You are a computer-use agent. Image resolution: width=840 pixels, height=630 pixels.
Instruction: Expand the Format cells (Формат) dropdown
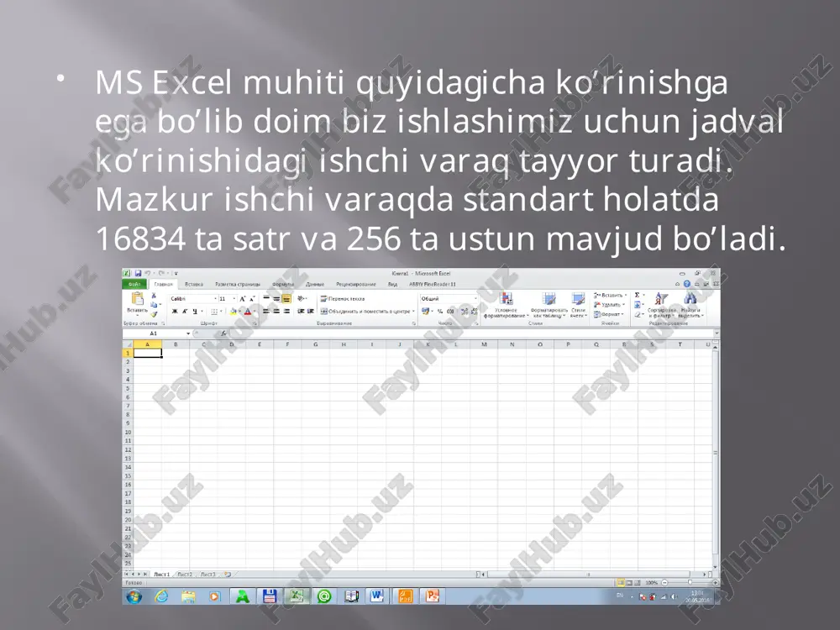[x=622, y=314]
